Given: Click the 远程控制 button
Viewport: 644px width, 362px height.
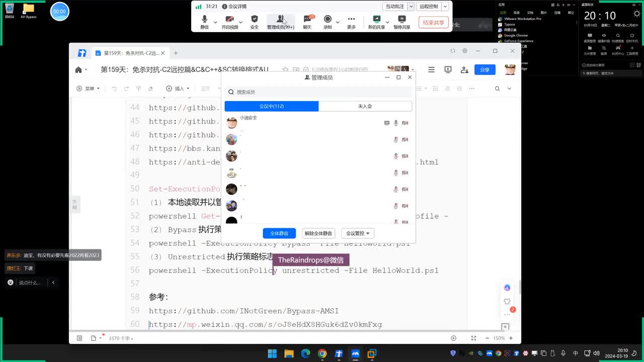Looking at the screenshot, I should coord(429,7).
